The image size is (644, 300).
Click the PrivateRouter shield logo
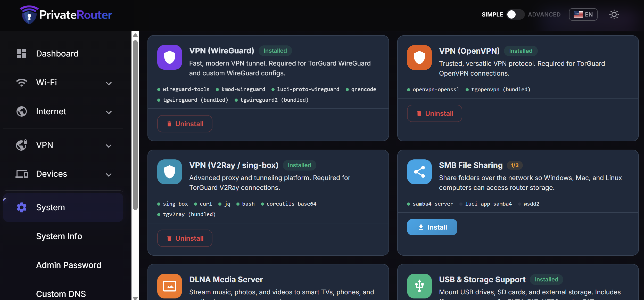pos(29,15)
